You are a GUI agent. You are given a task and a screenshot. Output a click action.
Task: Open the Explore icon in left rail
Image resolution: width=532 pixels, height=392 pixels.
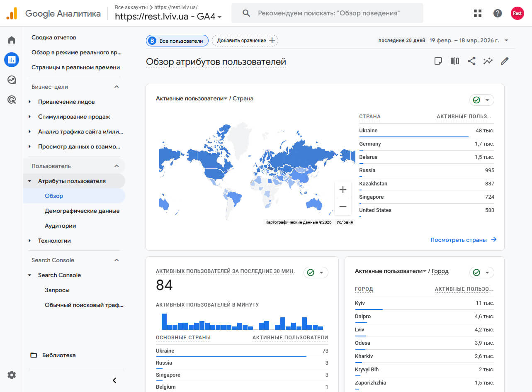tap(12, 80)
